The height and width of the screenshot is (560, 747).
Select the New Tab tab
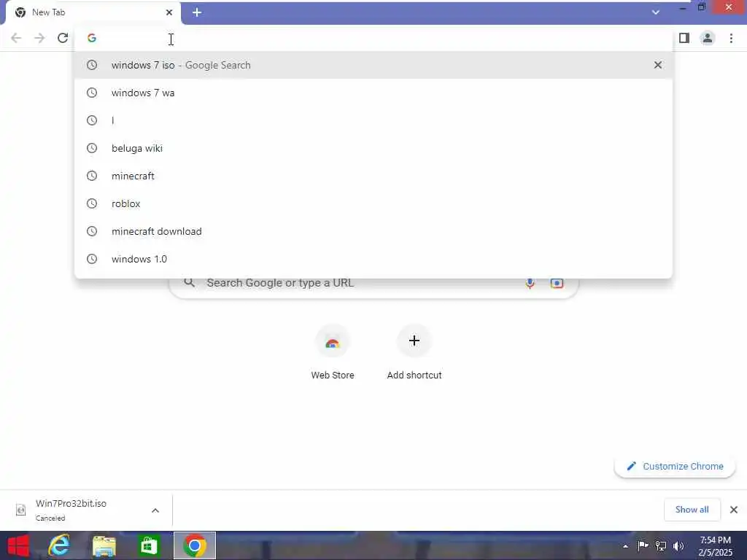(x=93, y=12)
